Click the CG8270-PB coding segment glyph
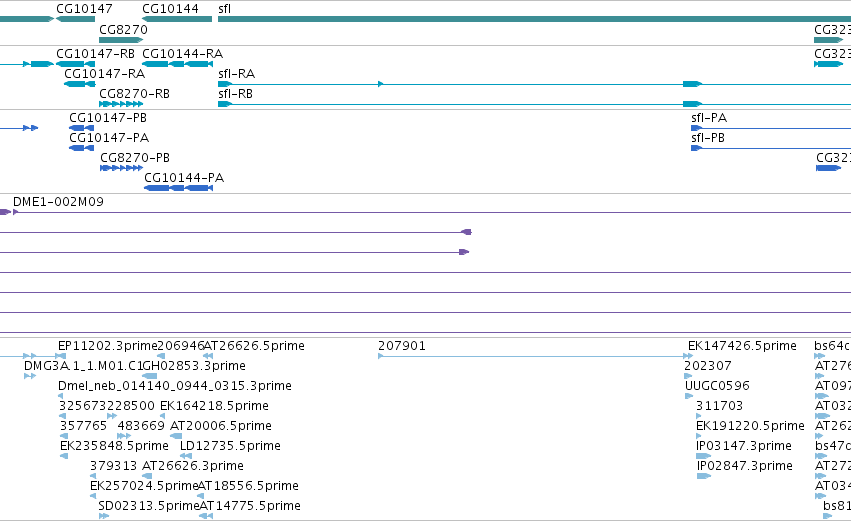The height and width of the screenshot is (521, 851). tap(122, 168)
